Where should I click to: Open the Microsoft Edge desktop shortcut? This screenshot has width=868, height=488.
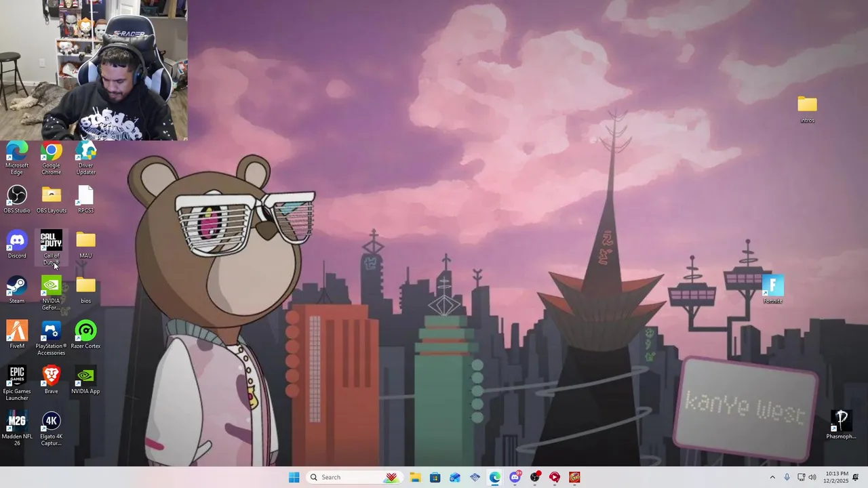pyautogui.click(x=17, y=159)
